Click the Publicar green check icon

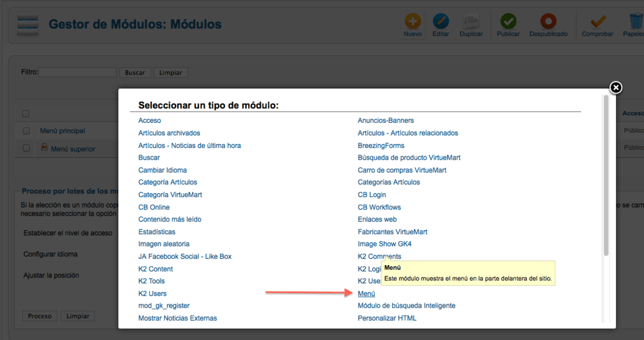click(x=508, y=21)
